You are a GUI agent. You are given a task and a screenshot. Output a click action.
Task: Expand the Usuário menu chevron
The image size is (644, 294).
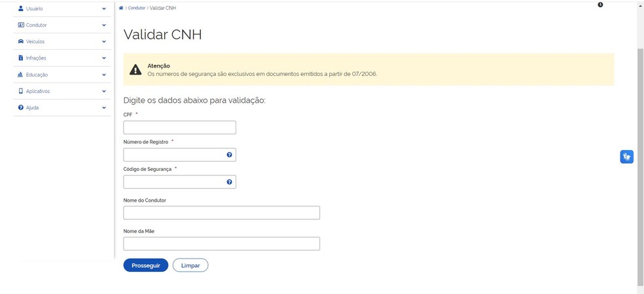pyautogui.click(x=104, y=9)
